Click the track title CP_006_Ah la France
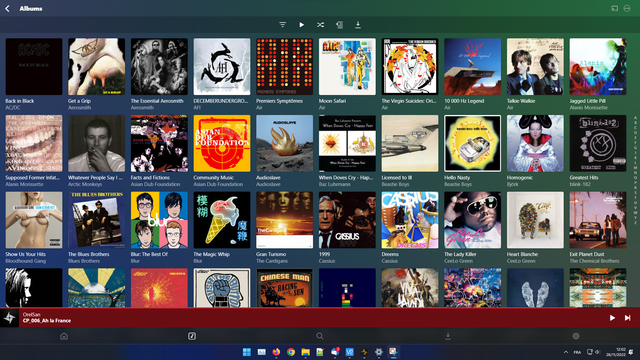This screenshot has width=640, height=360. (x=47, y=321)
